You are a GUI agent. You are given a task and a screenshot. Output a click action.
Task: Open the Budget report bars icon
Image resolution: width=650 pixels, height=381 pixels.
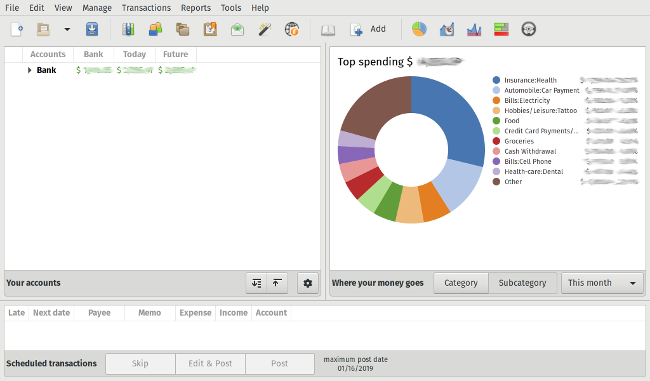coord(501,29)
